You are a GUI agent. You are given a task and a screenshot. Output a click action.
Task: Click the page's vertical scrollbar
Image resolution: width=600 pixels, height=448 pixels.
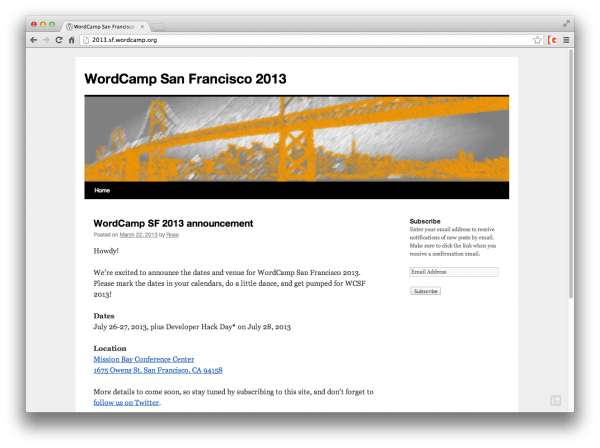click(x=571, y=174)
